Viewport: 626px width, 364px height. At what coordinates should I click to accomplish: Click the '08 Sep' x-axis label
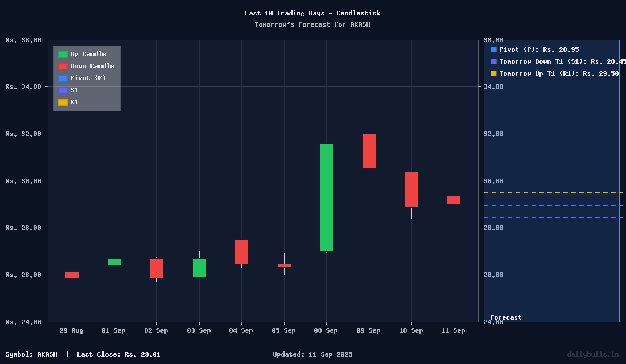(x=326, y=330)
